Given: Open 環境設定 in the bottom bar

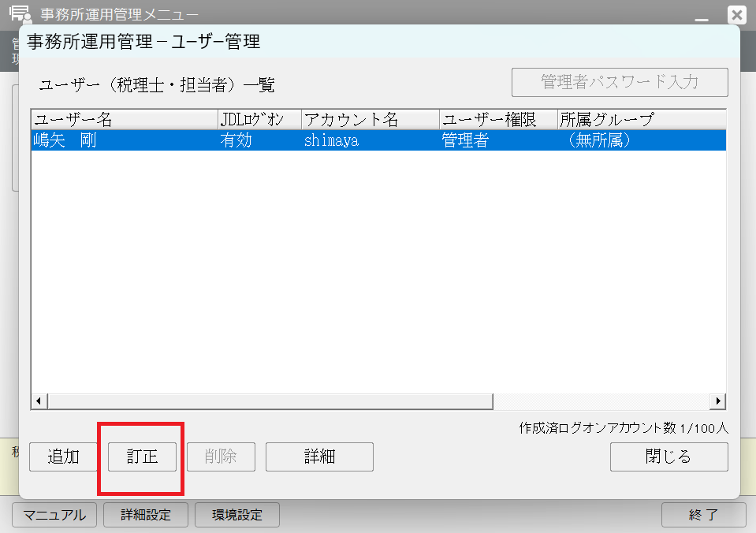Looking at the screenshot, I should pos(237,515).
